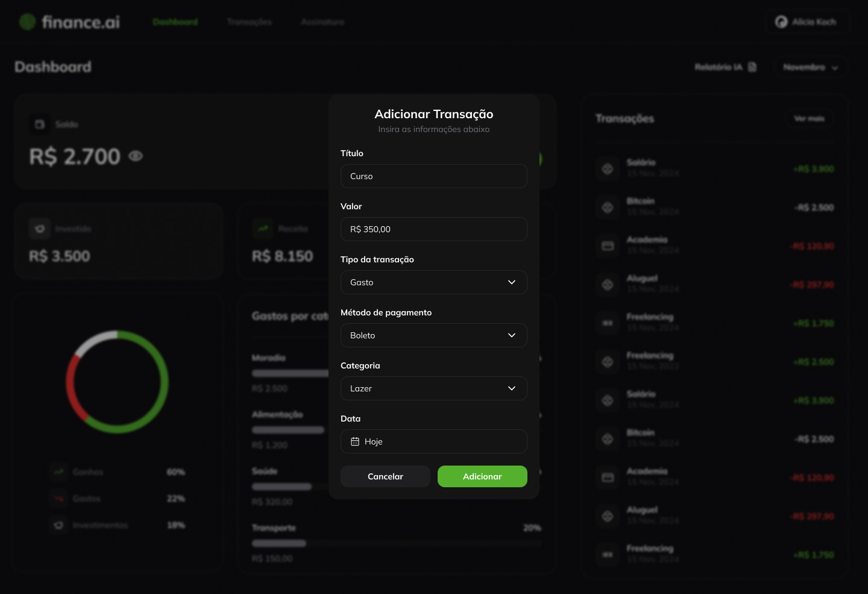Click the finance.ai logo icon
This screenshot has height=594, width=868.
pyautogui.click(x=27, y=22)
